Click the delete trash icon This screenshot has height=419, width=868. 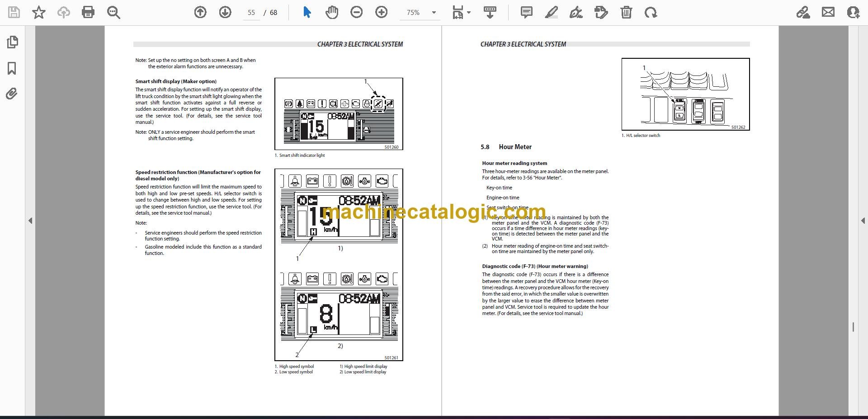tap(626, 12)
